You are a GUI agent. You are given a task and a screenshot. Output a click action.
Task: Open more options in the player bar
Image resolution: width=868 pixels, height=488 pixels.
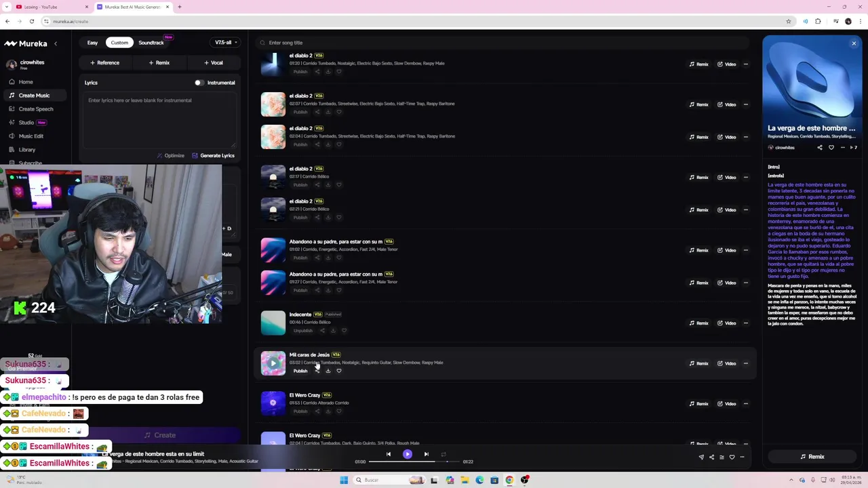pos(742,457)
